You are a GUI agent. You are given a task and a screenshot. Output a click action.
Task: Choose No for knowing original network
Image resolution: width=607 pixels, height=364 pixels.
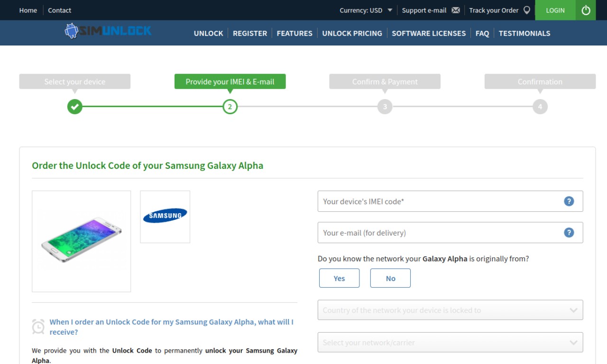pos(390,278)
